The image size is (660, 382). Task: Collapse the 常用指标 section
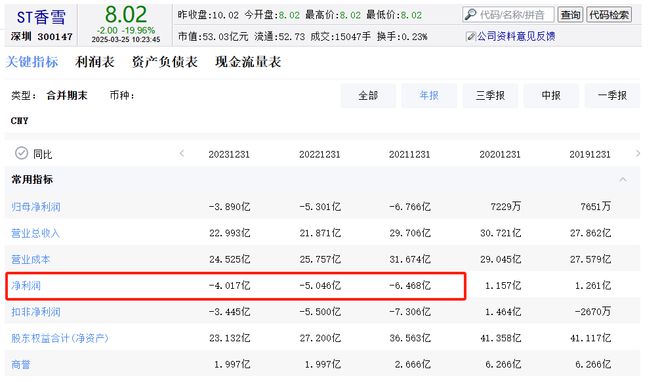click(623, 180)
